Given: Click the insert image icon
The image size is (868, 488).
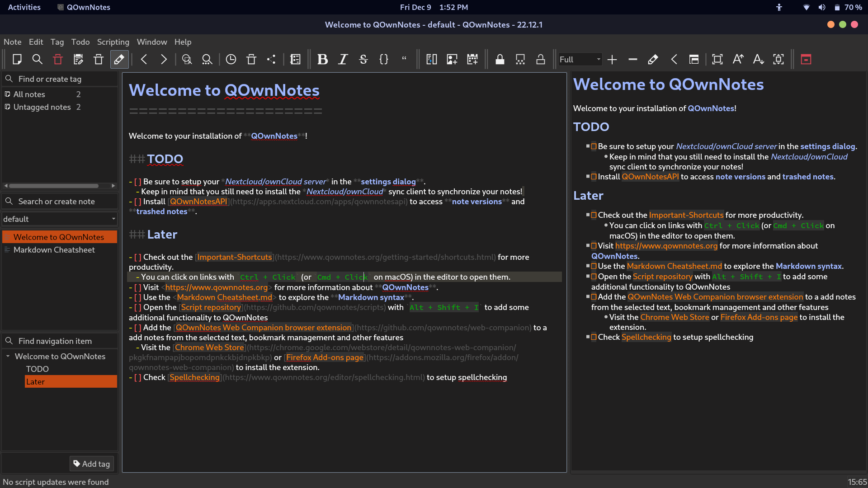Looking at the screenshot, I should click(452, 59).
